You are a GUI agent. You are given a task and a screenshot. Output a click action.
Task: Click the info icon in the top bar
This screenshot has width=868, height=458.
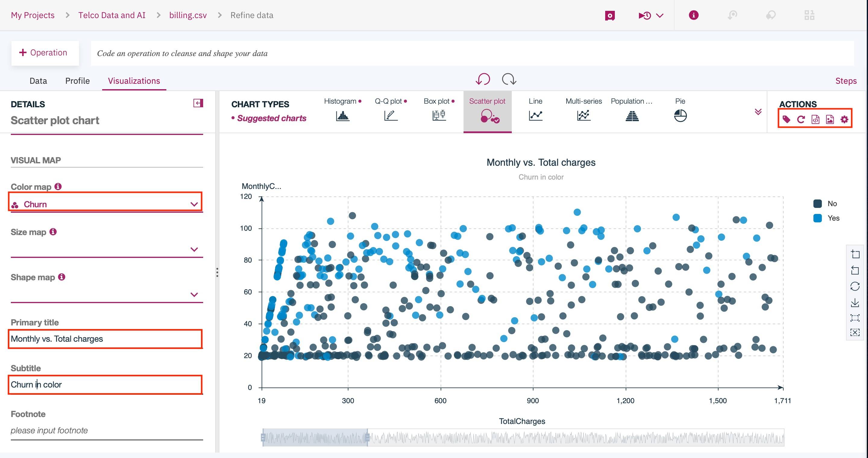click(x=693, y=15)
